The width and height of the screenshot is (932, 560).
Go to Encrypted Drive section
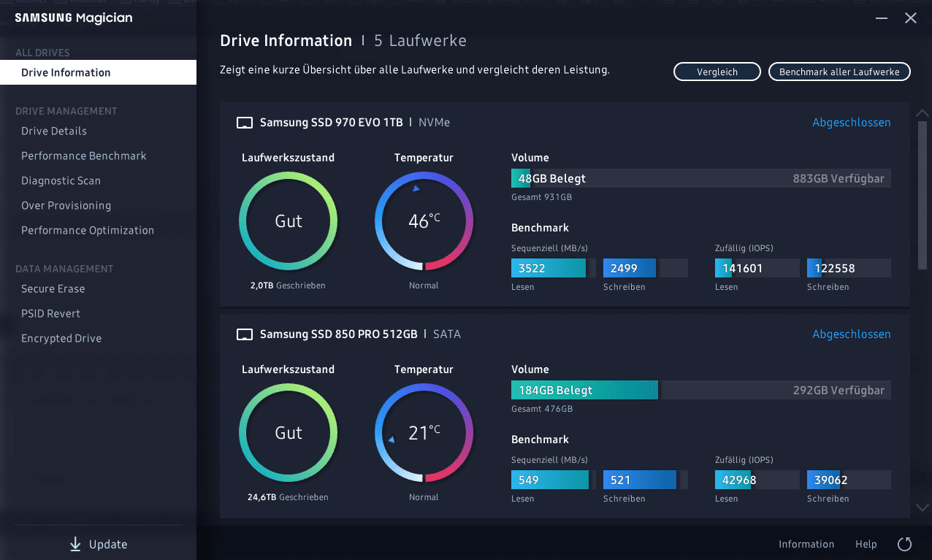pyautogui.click(x=61, y=338)
